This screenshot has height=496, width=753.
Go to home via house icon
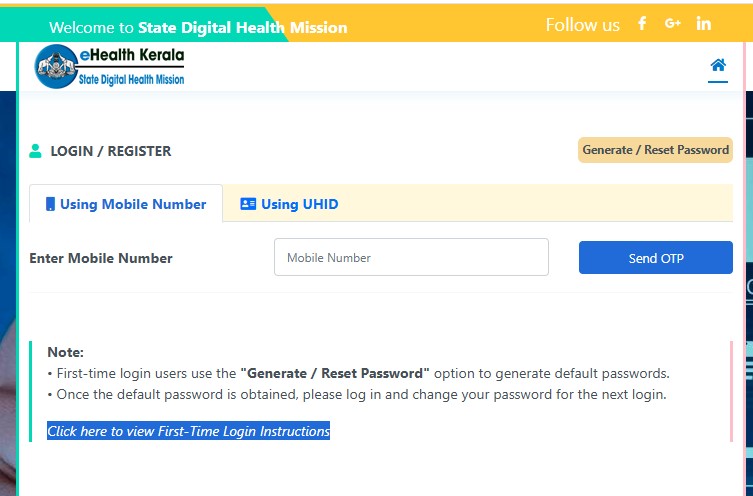click(718, 65)
